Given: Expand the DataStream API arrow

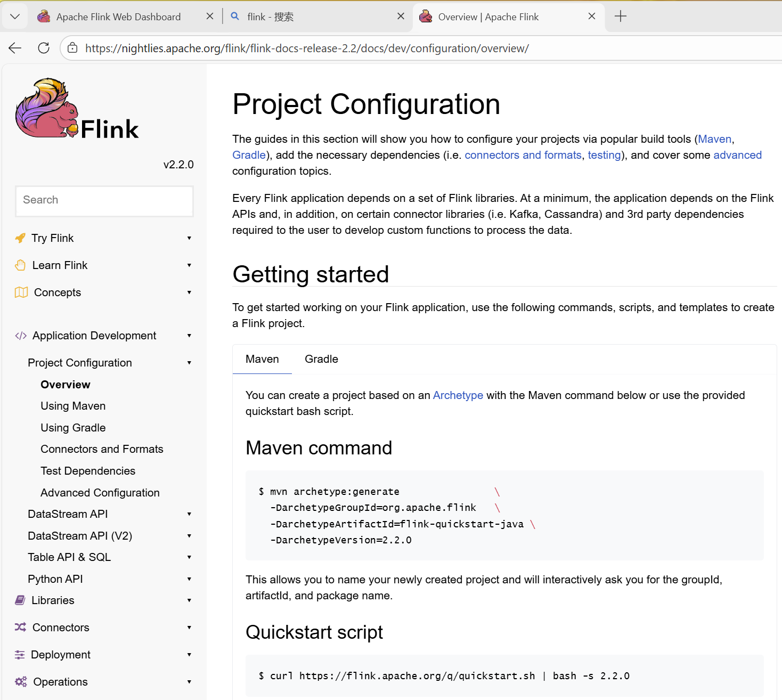Looking at the screenshot, I should coord(189,514).
